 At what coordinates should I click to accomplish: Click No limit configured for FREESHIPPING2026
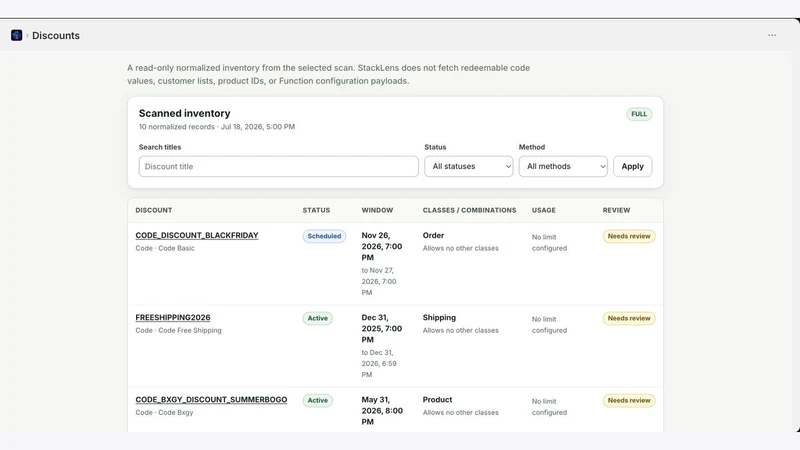[549, 324]
